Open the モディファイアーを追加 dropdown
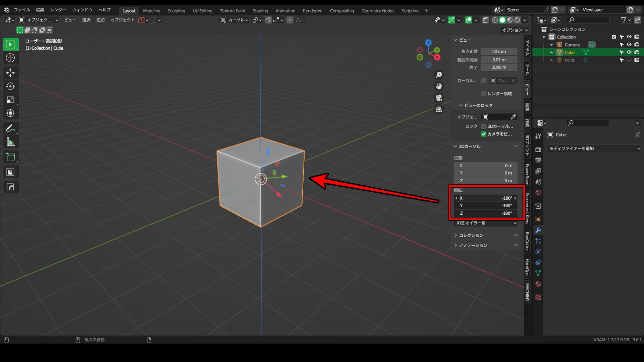Image resolution: width=644 pixels, height=362 pixels. (594, 148)
